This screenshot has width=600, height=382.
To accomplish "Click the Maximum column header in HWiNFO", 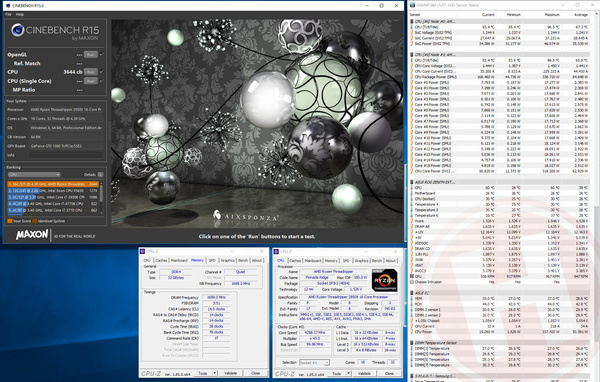I will 552,15.
